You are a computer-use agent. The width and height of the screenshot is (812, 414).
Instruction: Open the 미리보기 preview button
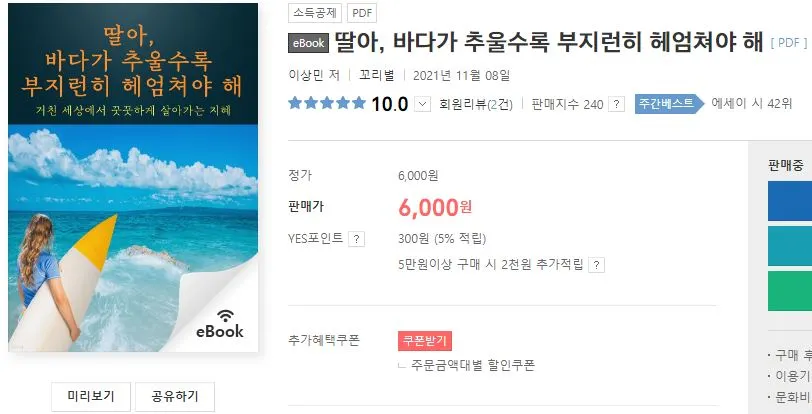91,396
